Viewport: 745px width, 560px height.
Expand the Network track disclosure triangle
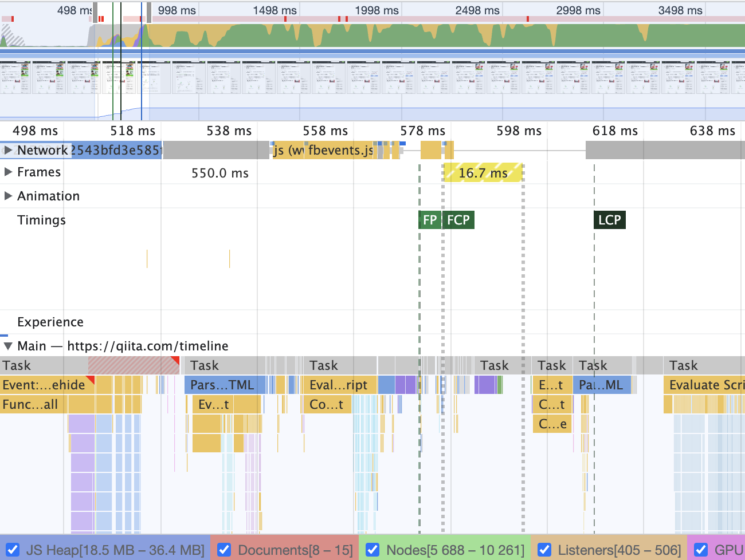pyautogui.click(x=8, y=150)
